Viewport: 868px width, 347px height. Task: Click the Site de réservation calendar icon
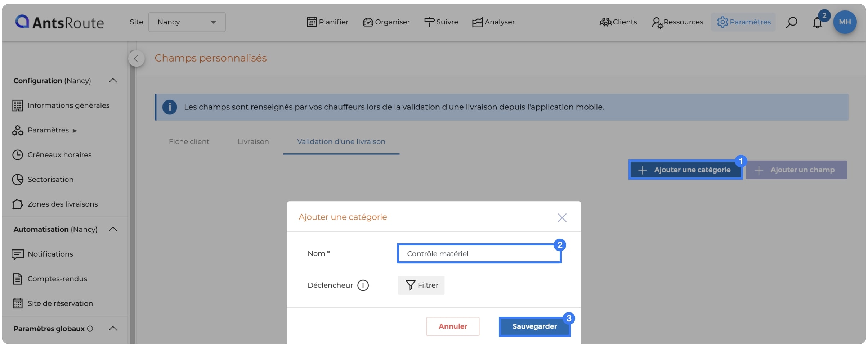click(17, 303)
